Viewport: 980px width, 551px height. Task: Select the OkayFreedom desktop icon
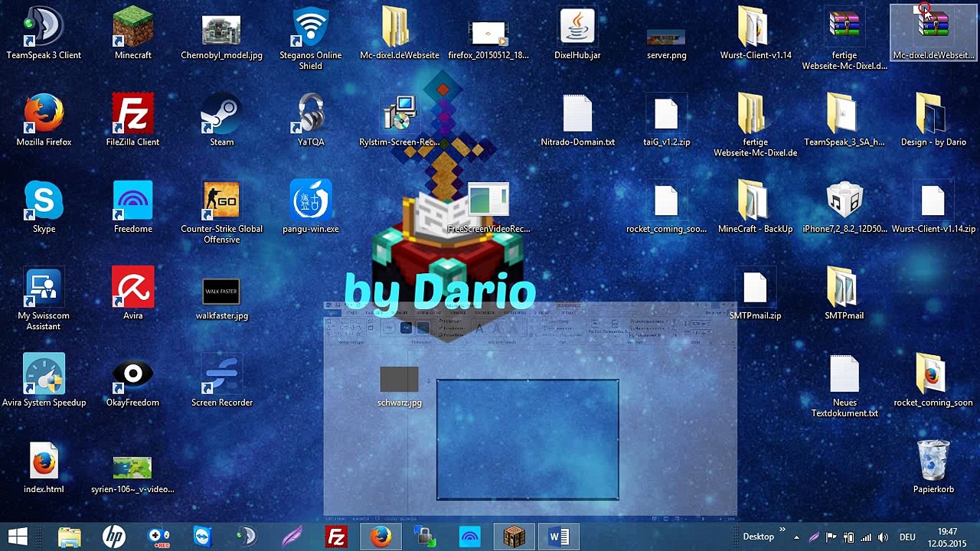click(x=132, y=380)
